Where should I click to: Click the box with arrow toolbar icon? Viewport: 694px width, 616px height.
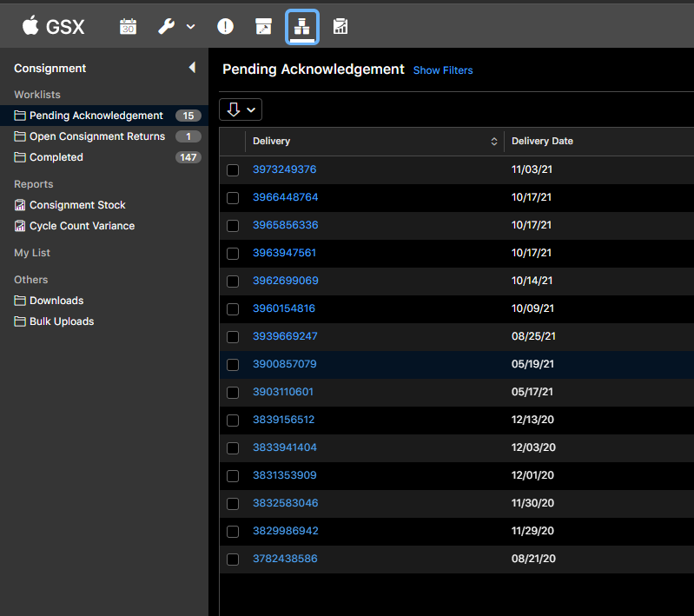coord(263,27)
